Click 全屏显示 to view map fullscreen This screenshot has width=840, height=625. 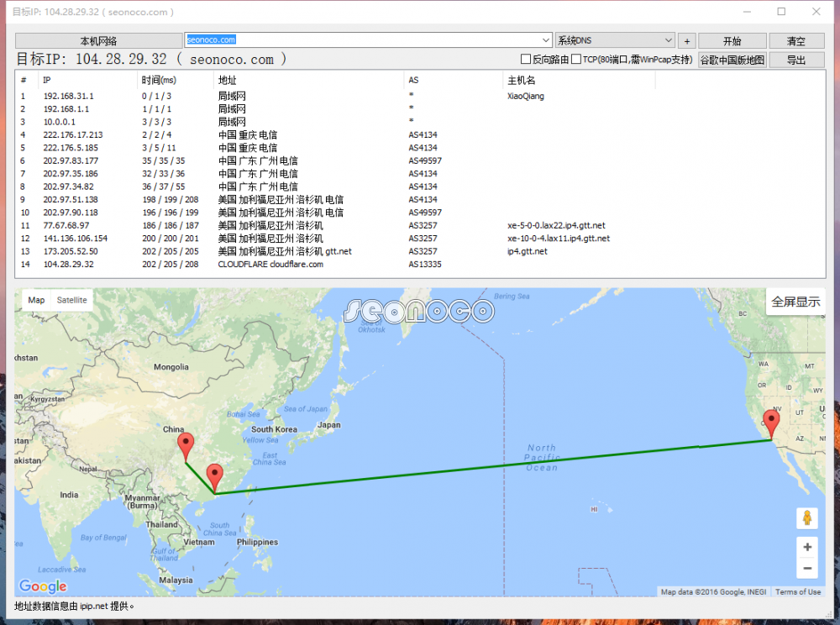point(795,302)
